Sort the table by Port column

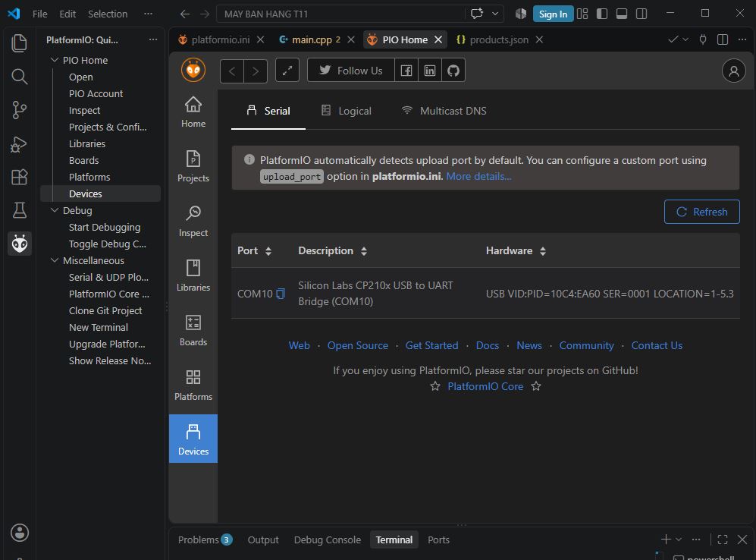coord(268,251)
